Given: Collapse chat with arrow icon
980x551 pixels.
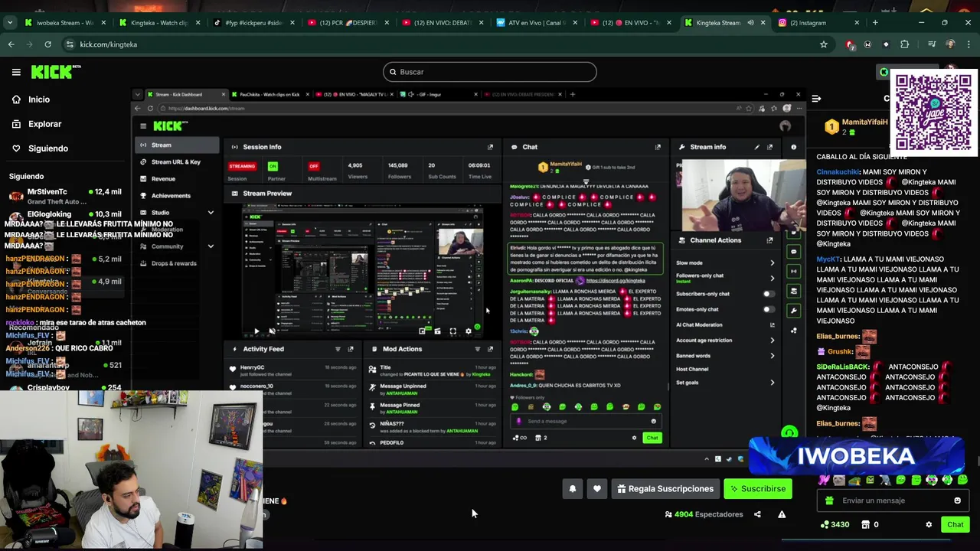Looking at the screenshot, I should (x=816, y=99).
